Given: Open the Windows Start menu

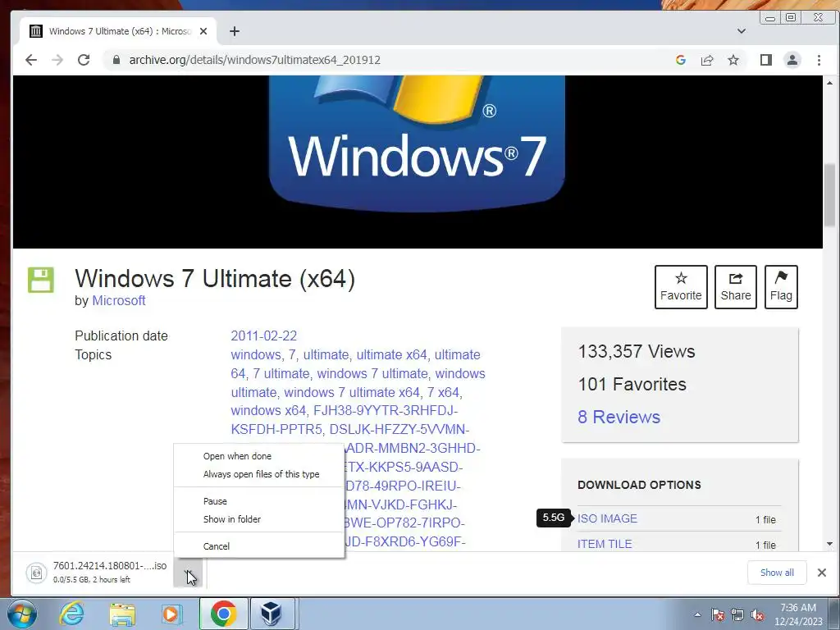Looking at the screenshot, I should (x=22, y=614).
